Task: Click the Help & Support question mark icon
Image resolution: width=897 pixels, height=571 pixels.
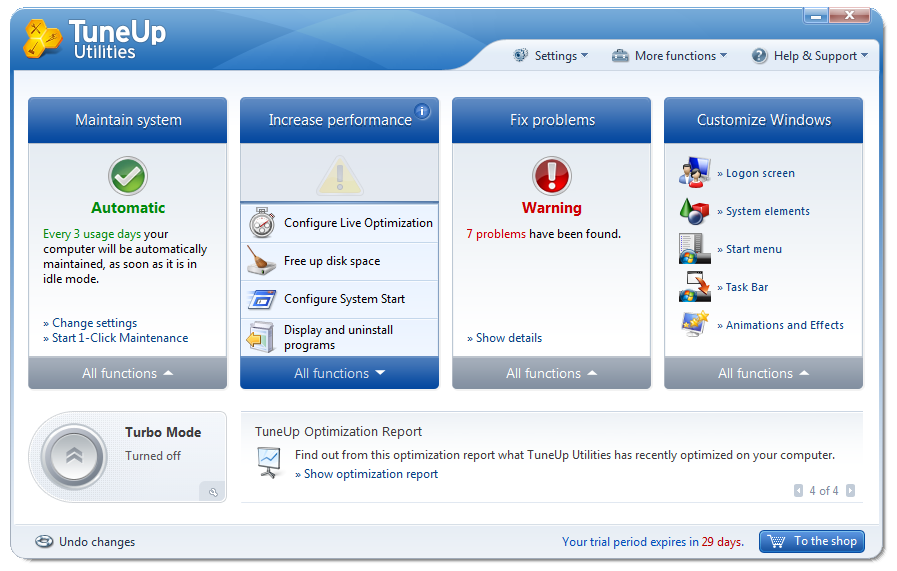Action: (x=759, y=55)
